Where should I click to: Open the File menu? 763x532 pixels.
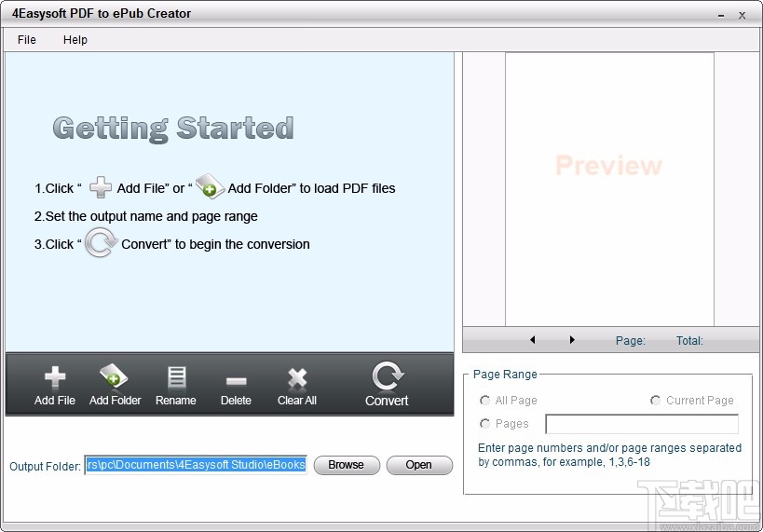[27, 40]
